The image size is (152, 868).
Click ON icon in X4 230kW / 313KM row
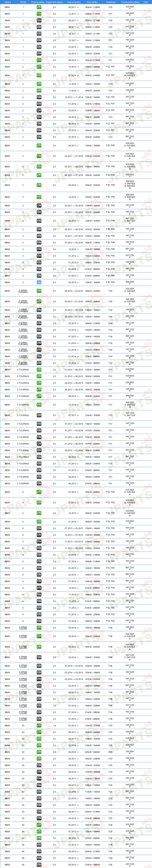coord(39,851)
